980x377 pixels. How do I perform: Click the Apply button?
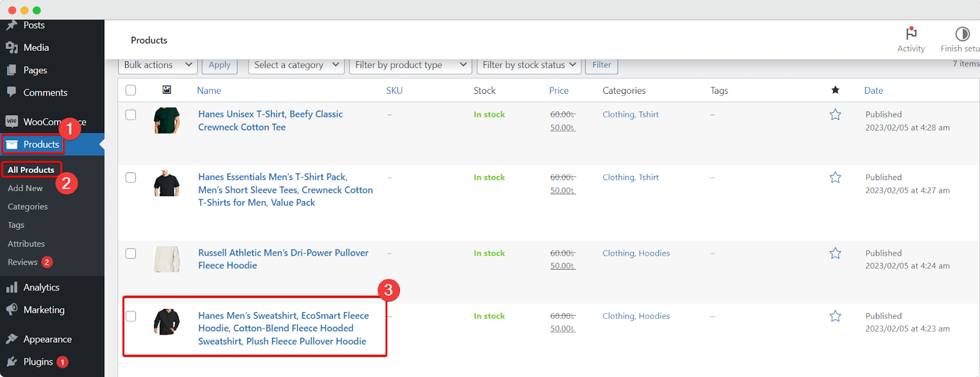(x=219, y=65)
